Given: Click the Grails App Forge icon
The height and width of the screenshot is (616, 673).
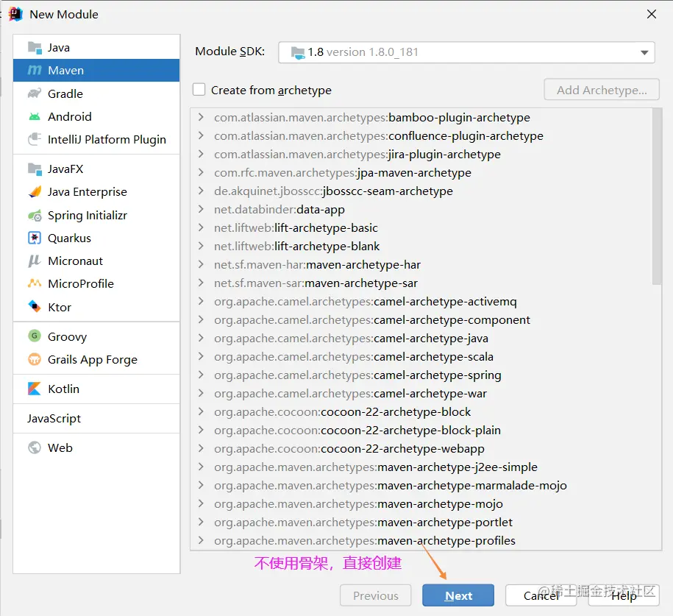Looking at the screenshot, I should (35, 359).
